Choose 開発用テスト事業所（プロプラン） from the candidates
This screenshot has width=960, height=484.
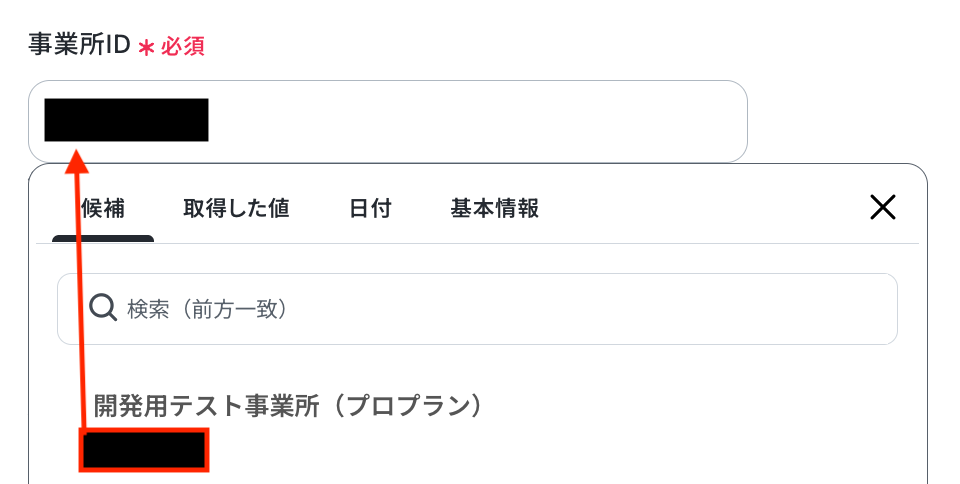click(x=289, y=405)
